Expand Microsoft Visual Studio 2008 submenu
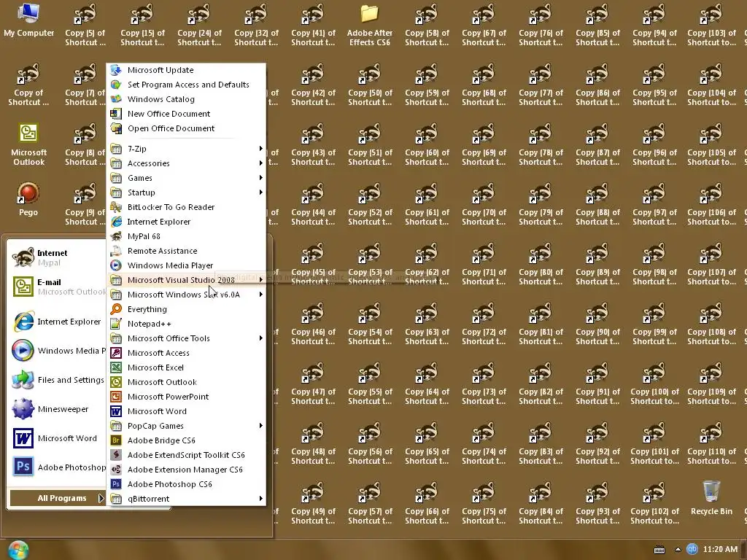The height and width of the screenshot is (560, 747). [186, 280]
